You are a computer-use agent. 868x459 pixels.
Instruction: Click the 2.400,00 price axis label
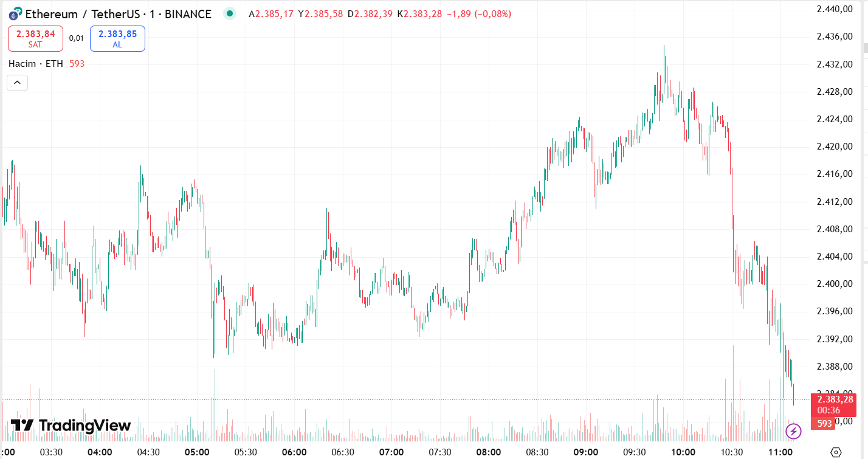[835, 283]
